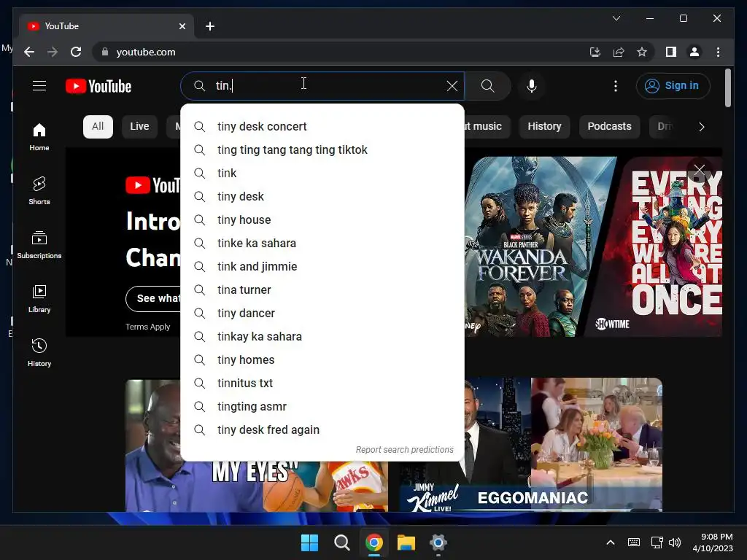Select the Live filter chip
747x560 pixels.
pos(139,126)
